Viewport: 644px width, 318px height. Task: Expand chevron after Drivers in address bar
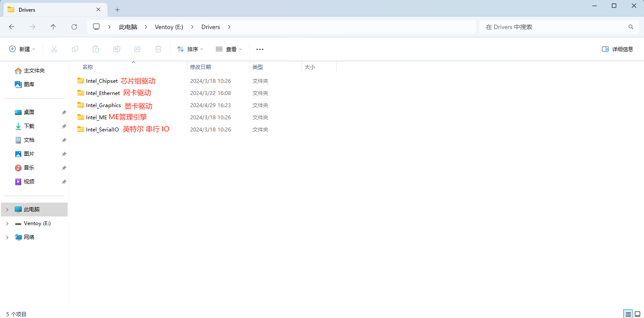229,27
